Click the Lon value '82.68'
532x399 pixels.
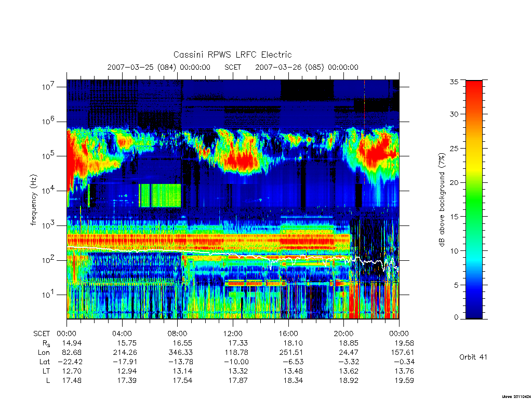tap(72, 353)
